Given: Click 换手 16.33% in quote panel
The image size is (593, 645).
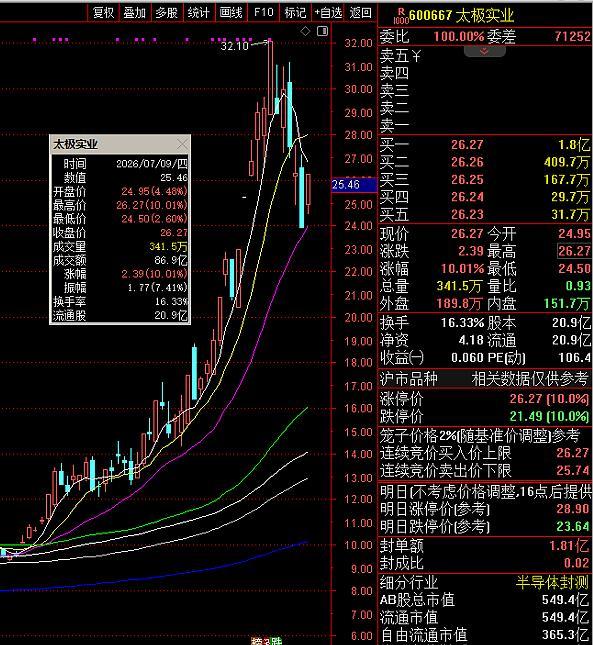Looking at the screenshot, I should click(x=462, y=322).
